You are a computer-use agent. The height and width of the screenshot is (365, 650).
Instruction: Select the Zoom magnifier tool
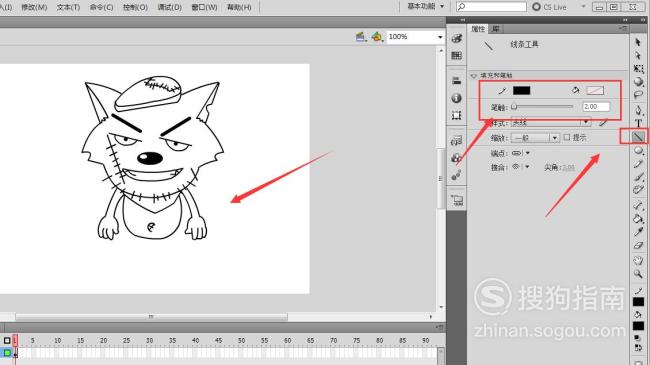point(638,274)
